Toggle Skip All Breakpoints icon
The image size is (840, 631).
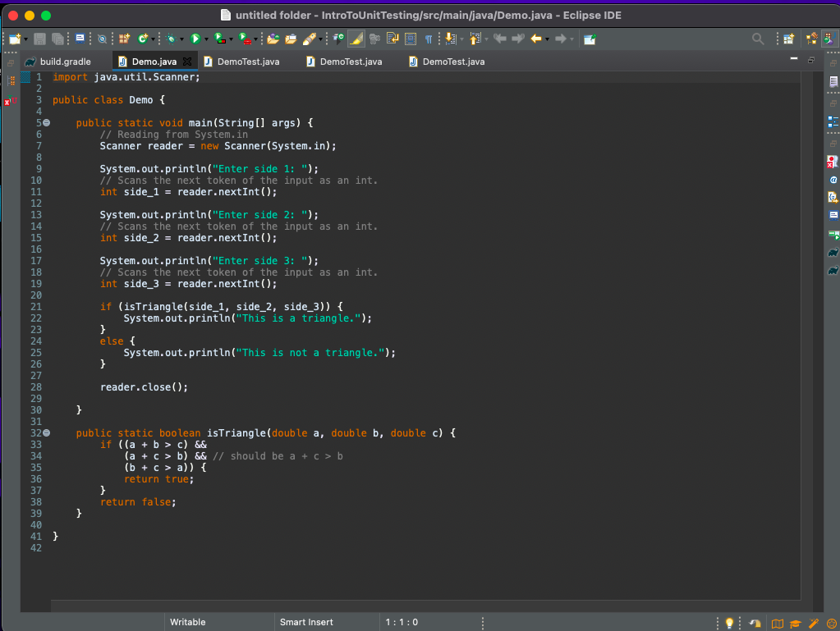click(102, 39)
